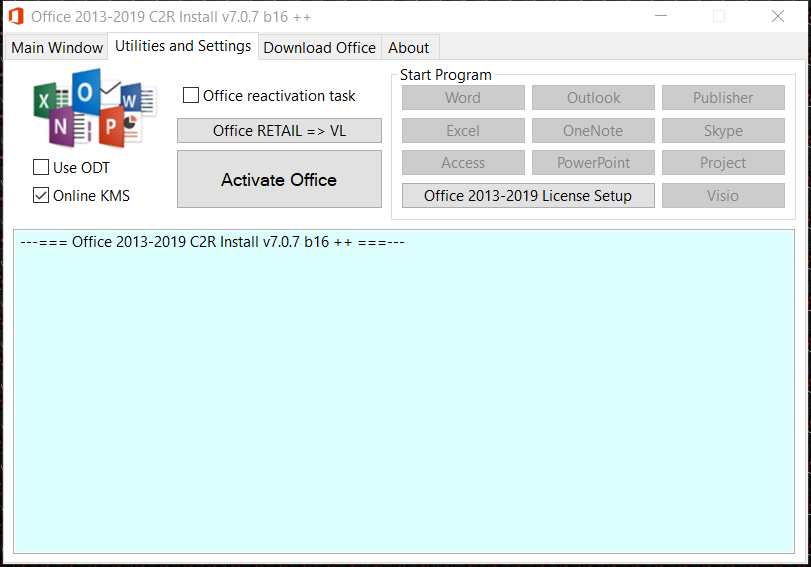
Task: Click the log header line in output box
Action: pyautogui.click(x=212, y=242)
